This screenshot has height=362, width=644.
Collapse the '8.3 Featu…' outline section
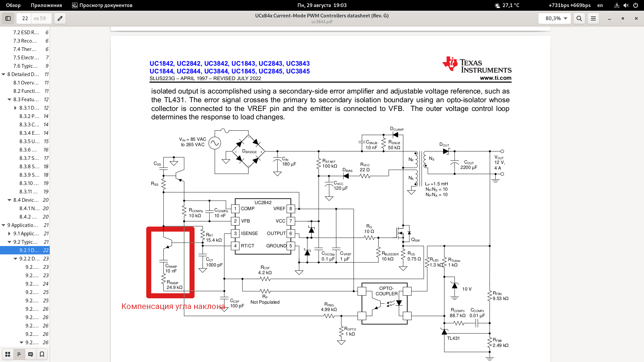click(x=9, y=100)
